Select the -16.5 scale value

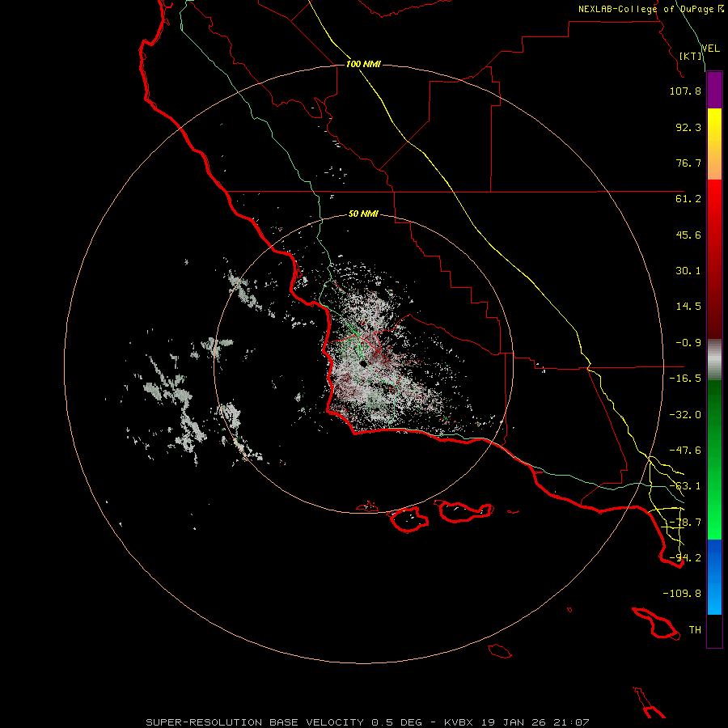(x=685, y=379)
